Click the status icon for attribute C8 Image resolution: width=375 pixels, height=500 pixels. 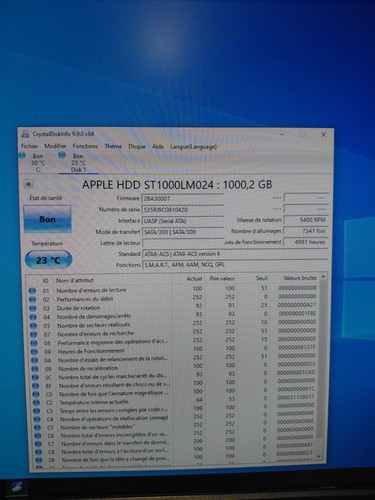coord(38,452)
